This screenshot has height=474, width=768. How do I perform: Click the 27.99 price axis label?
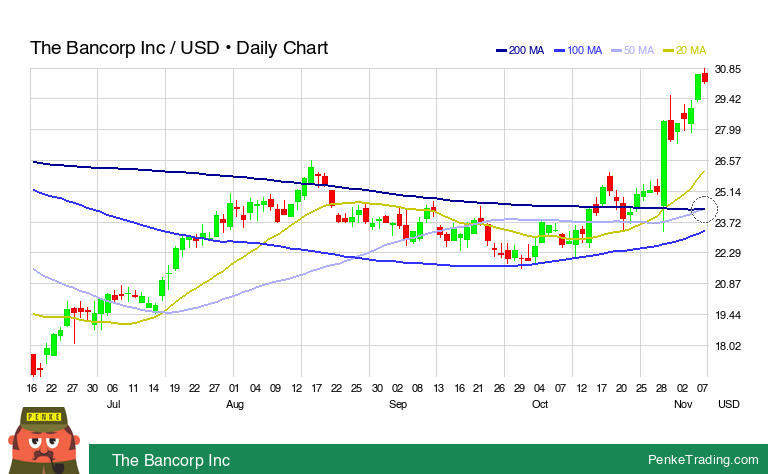pyautogui.click(x=727, y=130)
